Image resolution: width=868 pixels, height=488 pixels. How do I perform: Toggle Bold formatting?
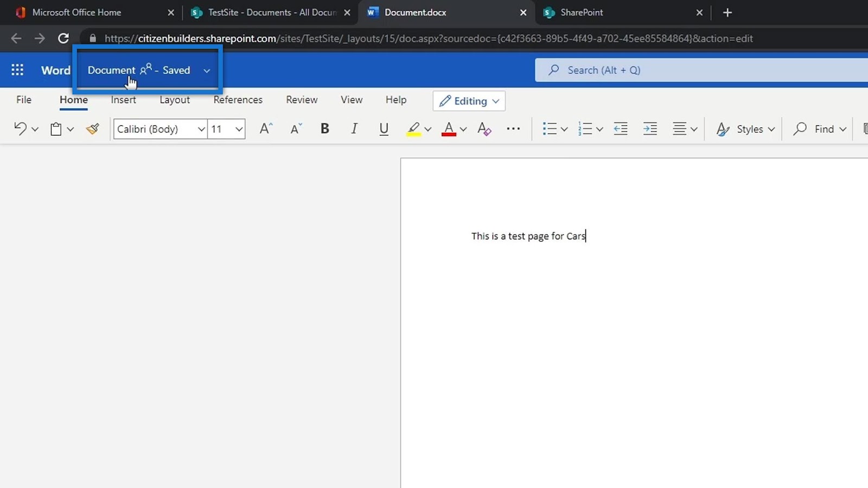pos(324,129)
